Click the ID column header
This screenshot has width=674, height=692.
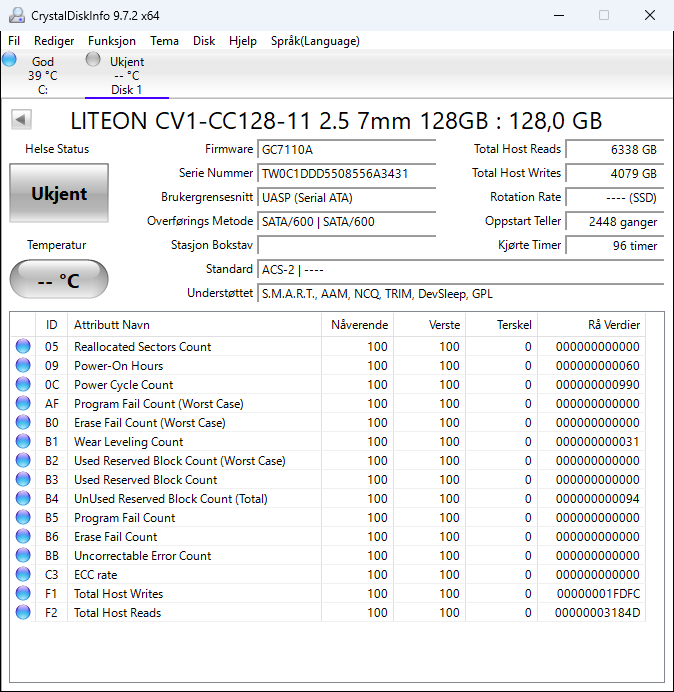pos(52,325)
